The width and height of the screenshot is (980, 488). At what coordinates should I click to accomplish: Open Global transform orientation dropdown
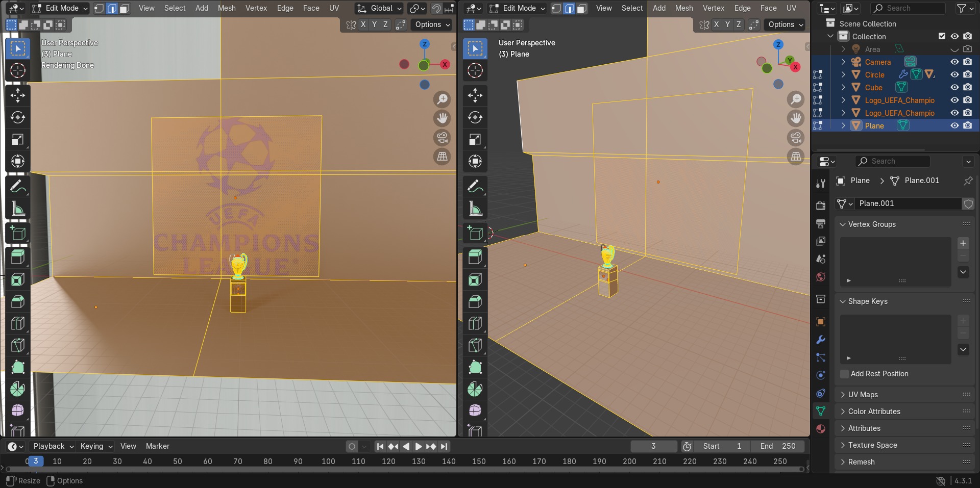[x=380, y=8]
